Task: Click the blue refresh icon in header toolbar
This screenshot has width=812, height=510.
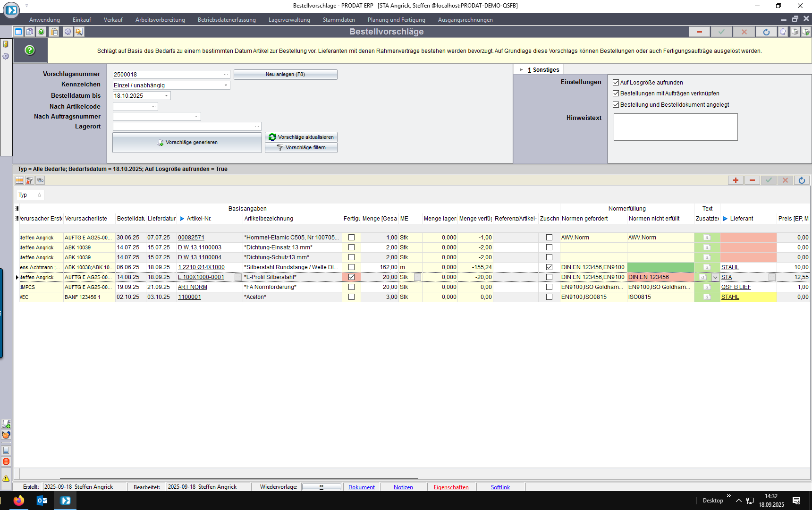Action: point(766,32)
